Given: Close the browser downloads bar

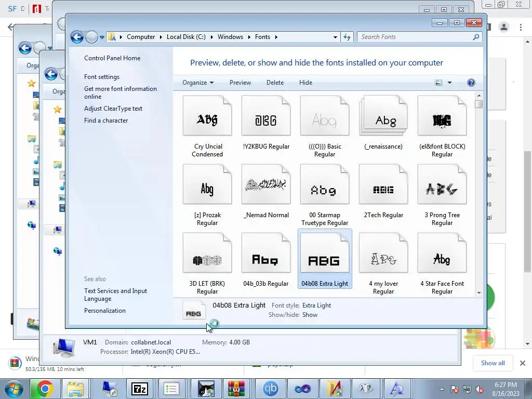Looking at the screenshot, I should click(523, 363).
